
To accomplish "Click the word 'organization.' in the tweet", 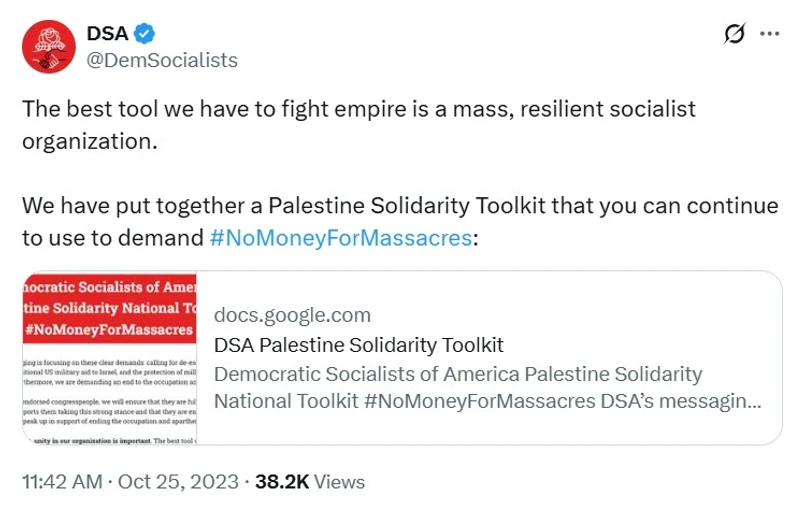I will point(90,140).
